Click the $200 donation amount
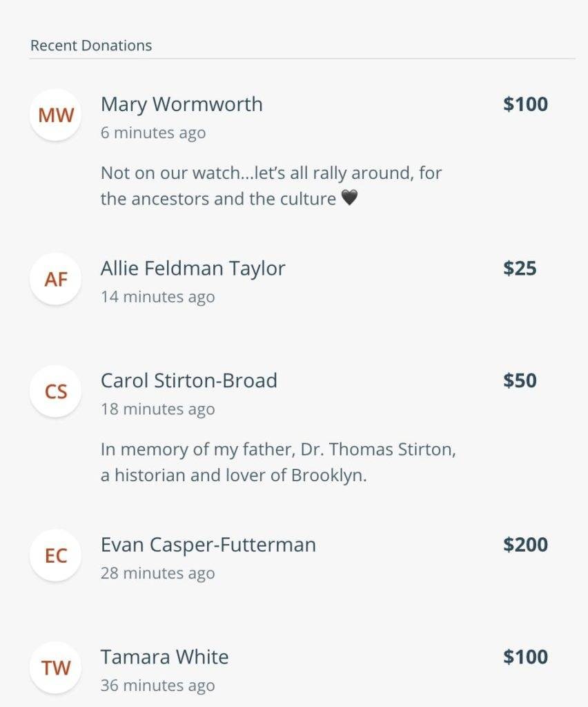This screenshot has height=707, width=588. [x=525, y=545]
